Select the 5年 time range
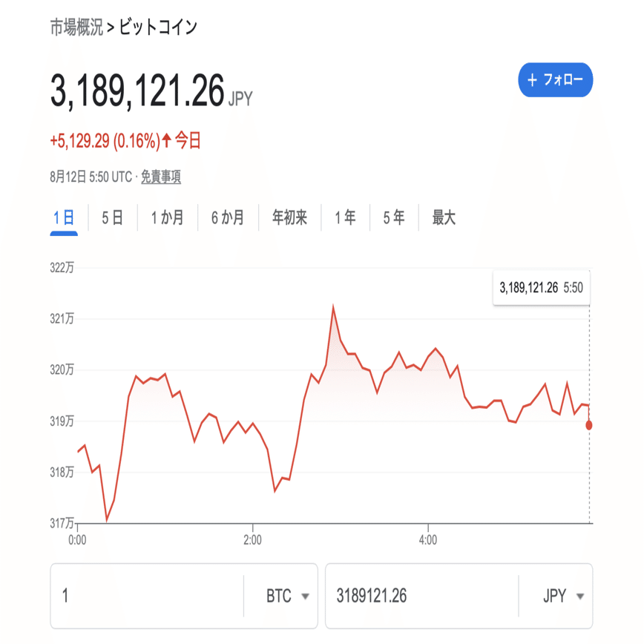 click(393, 217)
